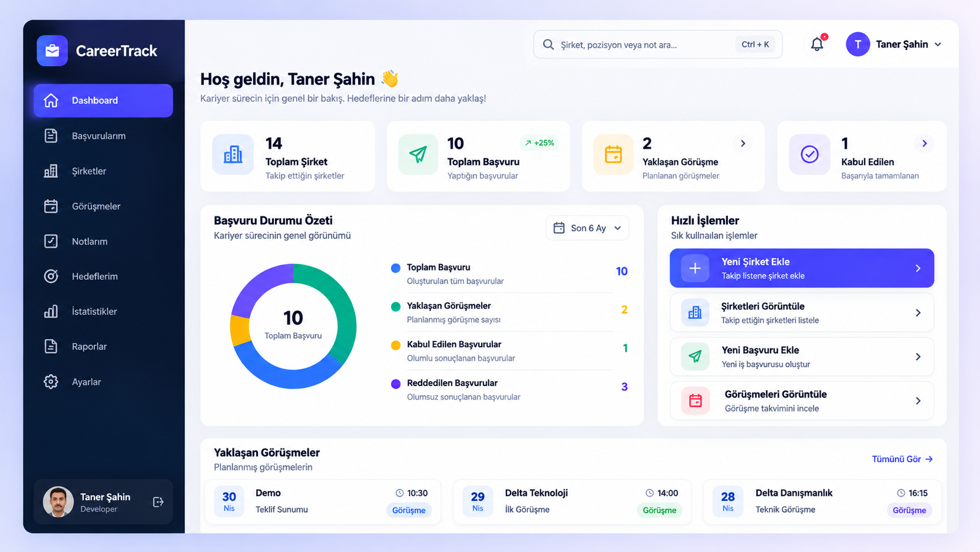Click the plus icon in Yeni Şirket Ekle

[695, 268]
